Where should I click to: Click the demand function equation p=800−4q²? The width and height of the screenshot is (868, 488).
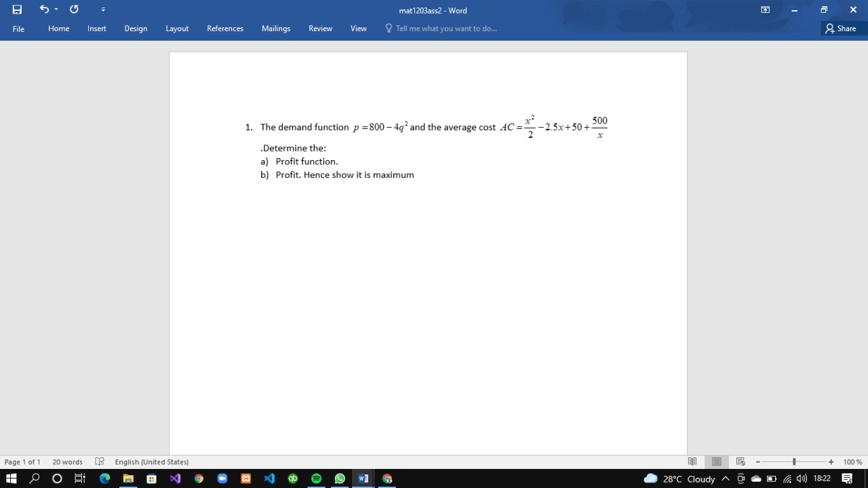point(380,127)
